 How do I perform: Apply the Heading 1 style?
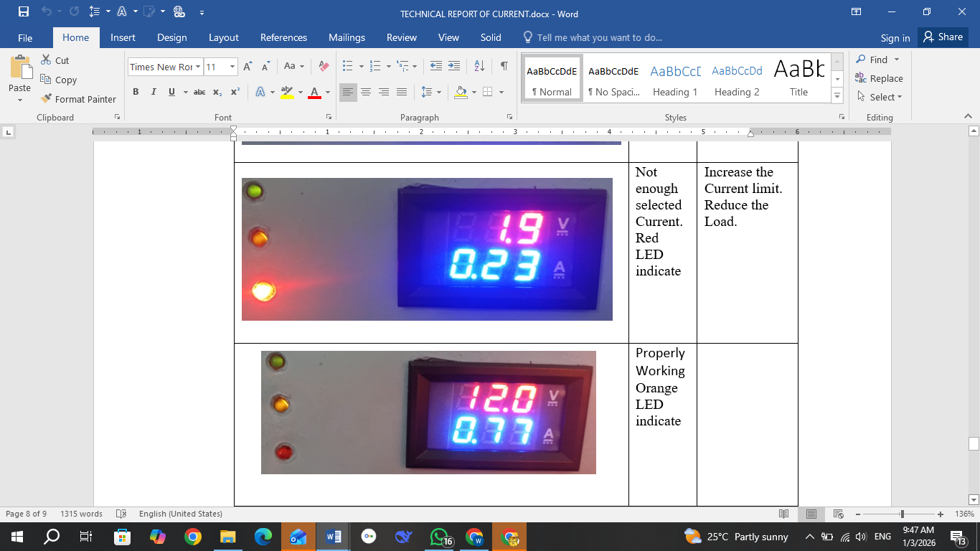click(x=675, y=78)
